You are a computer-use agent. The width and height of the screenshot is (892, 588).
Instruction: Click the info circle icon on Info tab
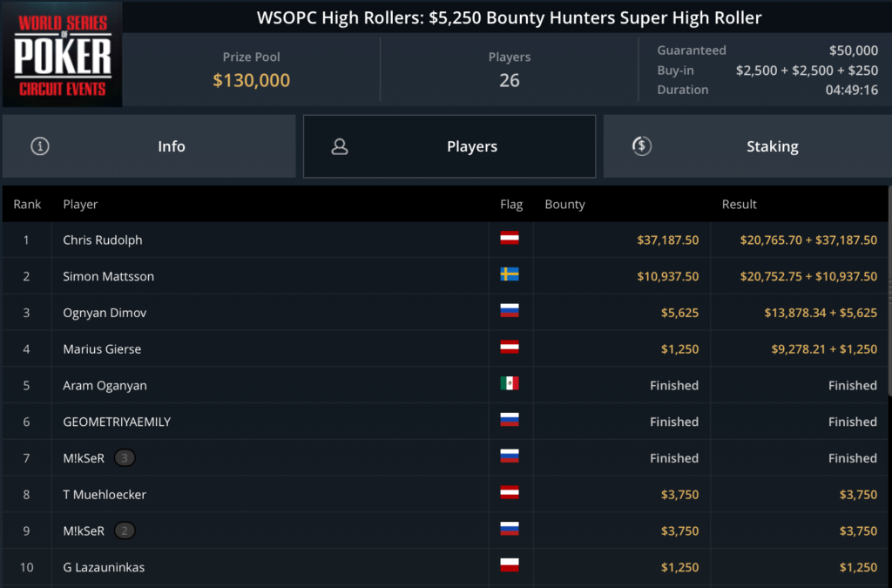tap(39, 146)
